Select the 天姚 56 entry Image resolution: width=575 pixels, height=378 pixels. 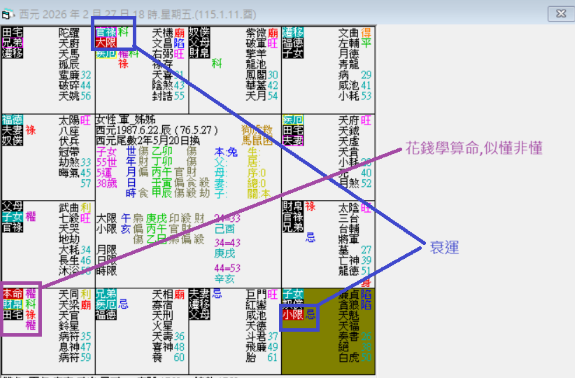tap(75, 96)
